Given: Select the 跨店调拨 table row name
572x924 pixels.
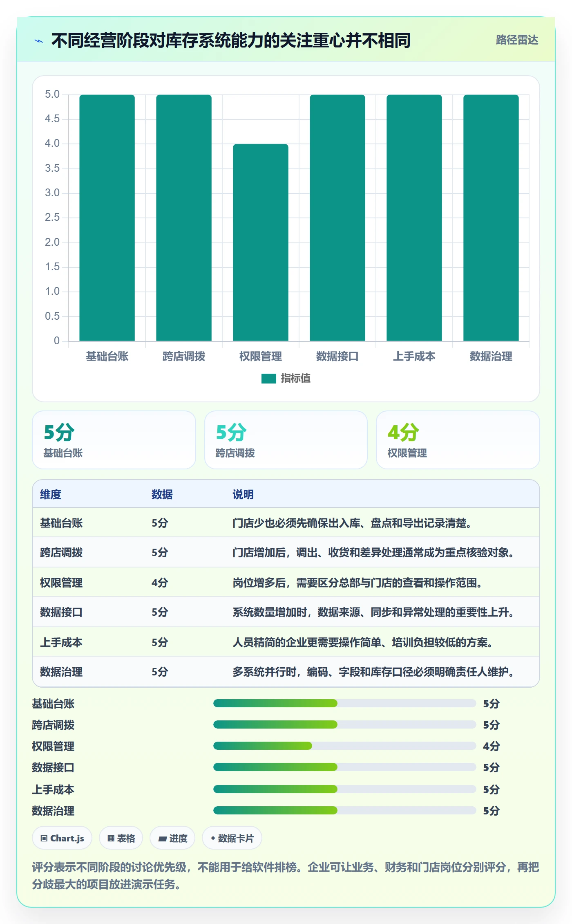Looking at the screenshot, I should pos(61,552).
